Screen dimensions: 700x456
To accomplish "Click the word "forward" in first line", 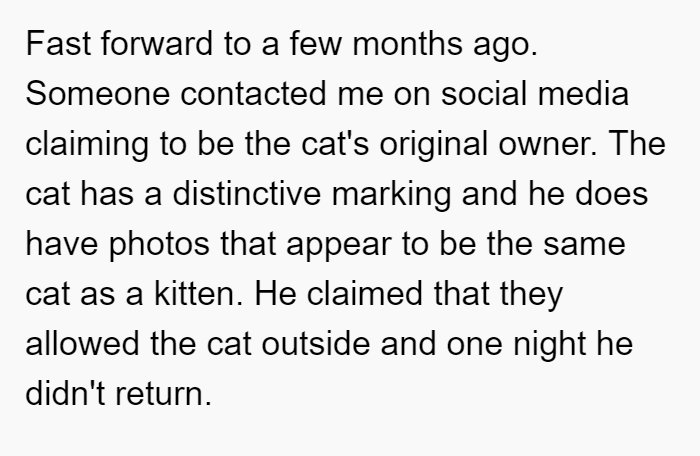I will pyautogui.click(x=157, y=44).
